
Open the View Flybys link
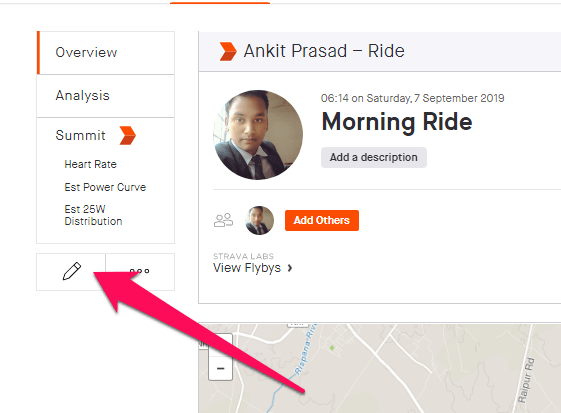(247, 268)
